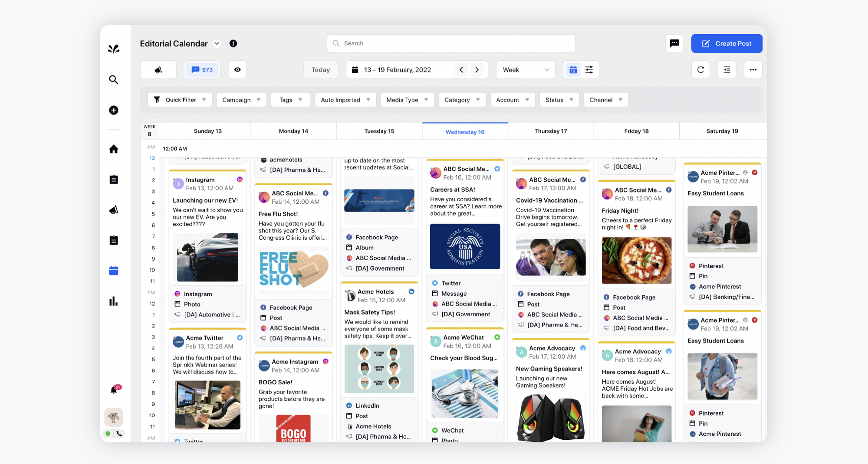
Task: Click the refresh icon
Action: [700, 70]
